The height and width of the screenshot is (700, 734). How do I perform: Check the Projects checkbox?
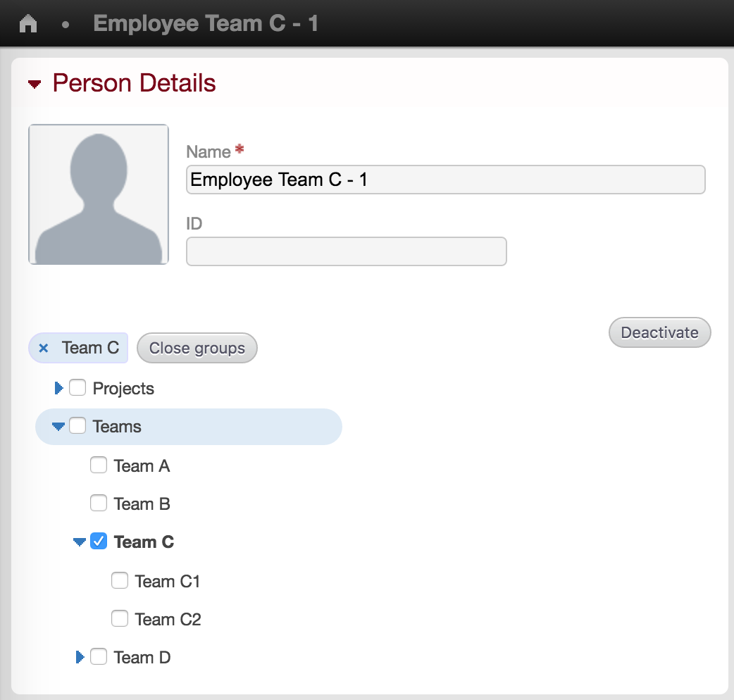(x=77, y=387)
